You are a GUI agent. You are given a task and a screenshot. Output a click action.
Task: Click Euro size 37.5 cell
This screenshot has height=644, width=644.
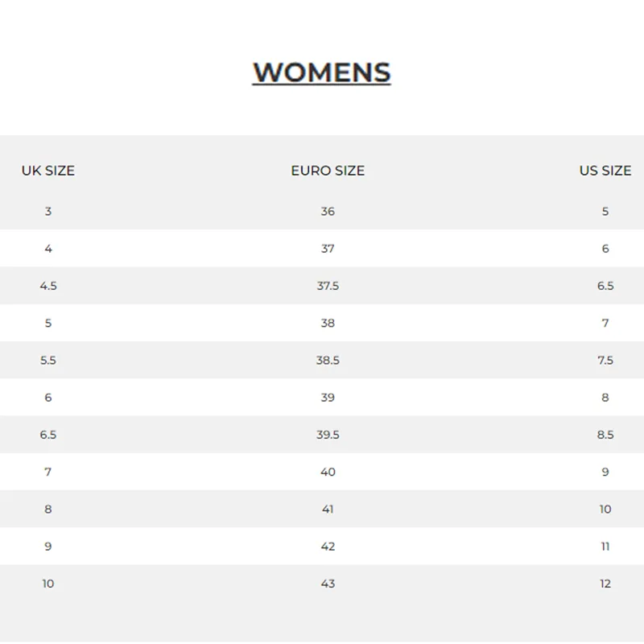pos(328,286)
